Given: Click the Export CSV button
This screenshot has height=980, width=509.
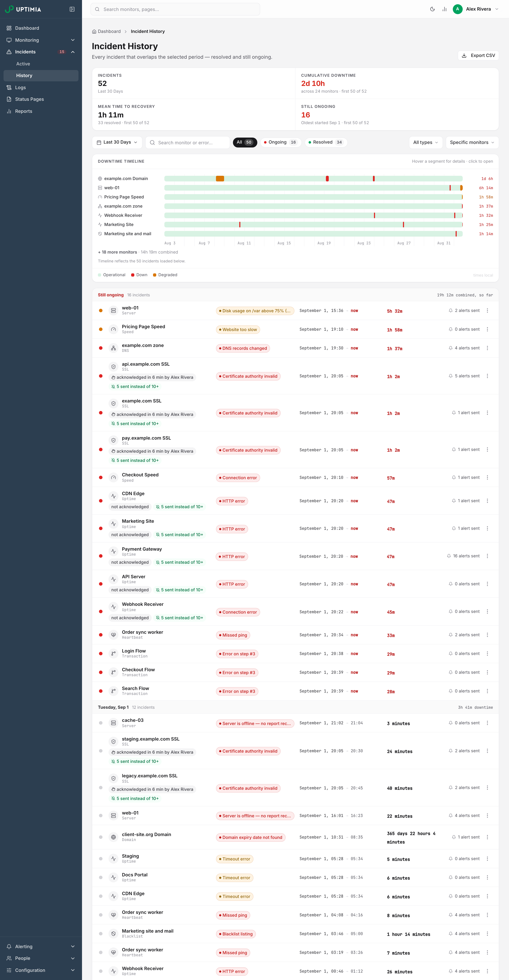Looking at the screenshot, I should tap(478, 56).
